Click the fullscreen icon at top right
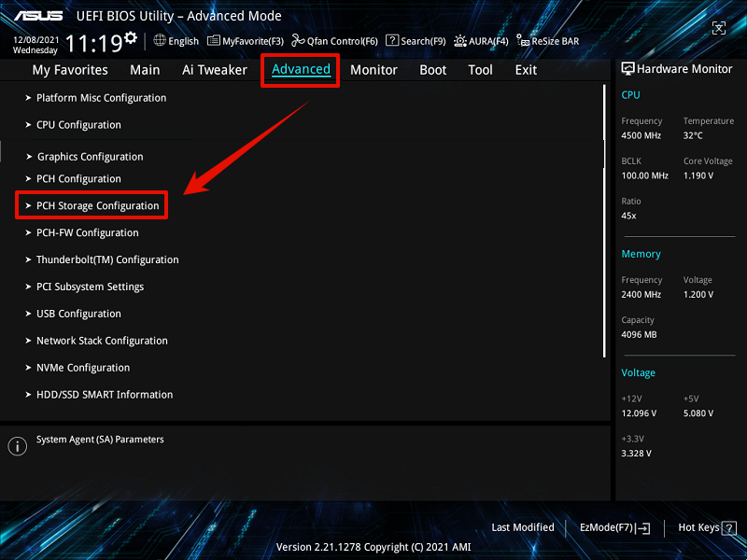Screen dimensions: 747x560 tap(719, 29)
